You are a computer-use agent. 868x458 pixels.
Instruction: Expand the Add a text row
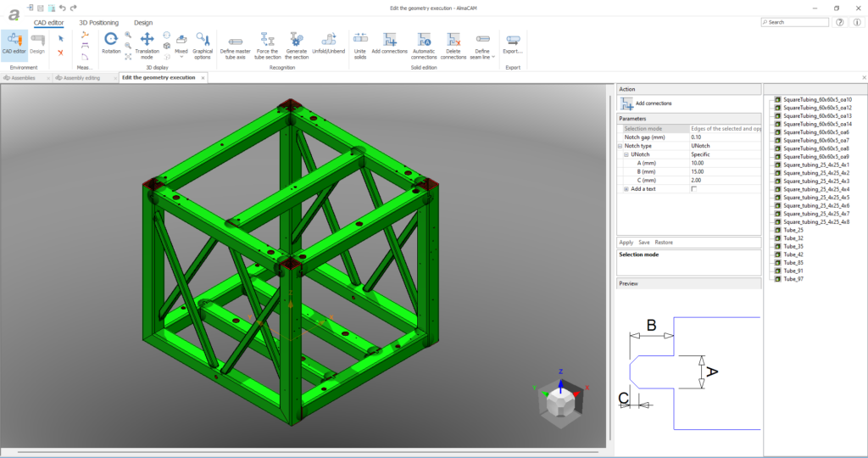click(x=626, y=189)
